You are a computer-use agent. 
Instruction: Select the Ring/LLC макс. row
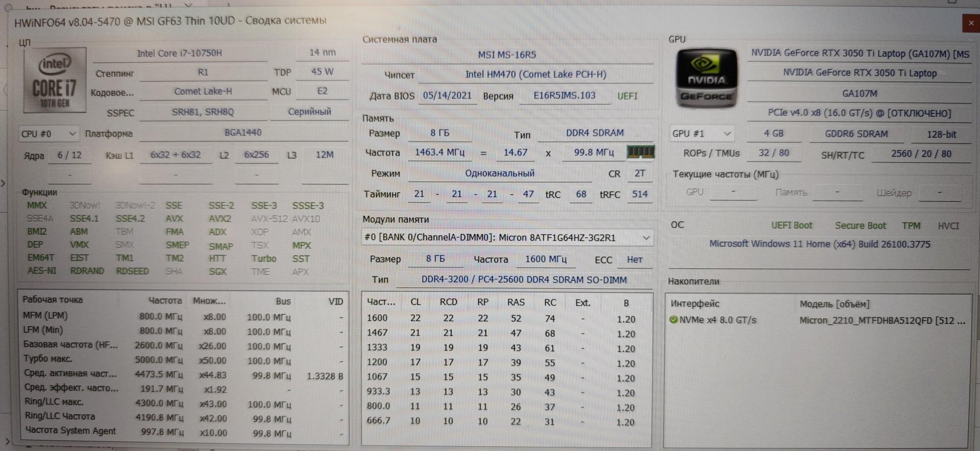[183, 403]
